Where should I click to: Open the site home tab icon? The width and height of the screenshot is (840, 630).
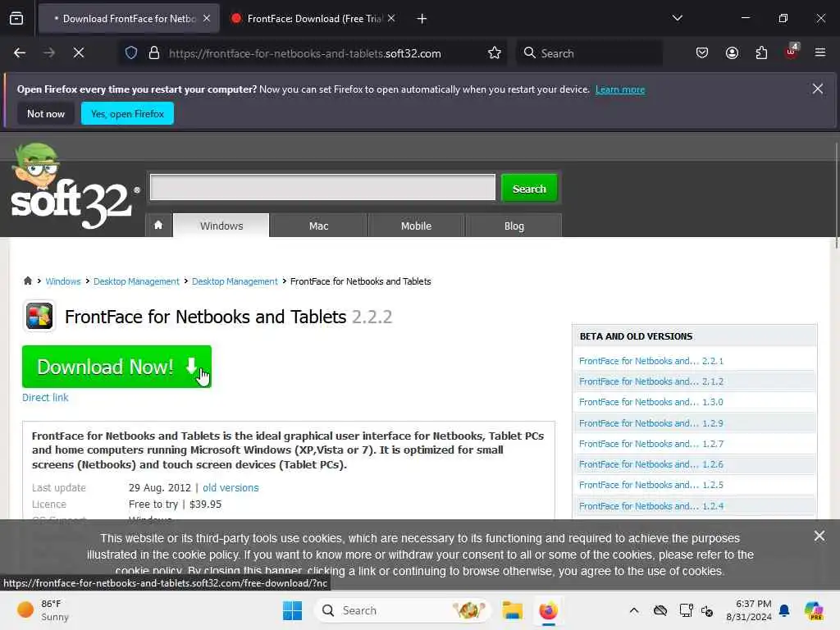pos(158,225)
